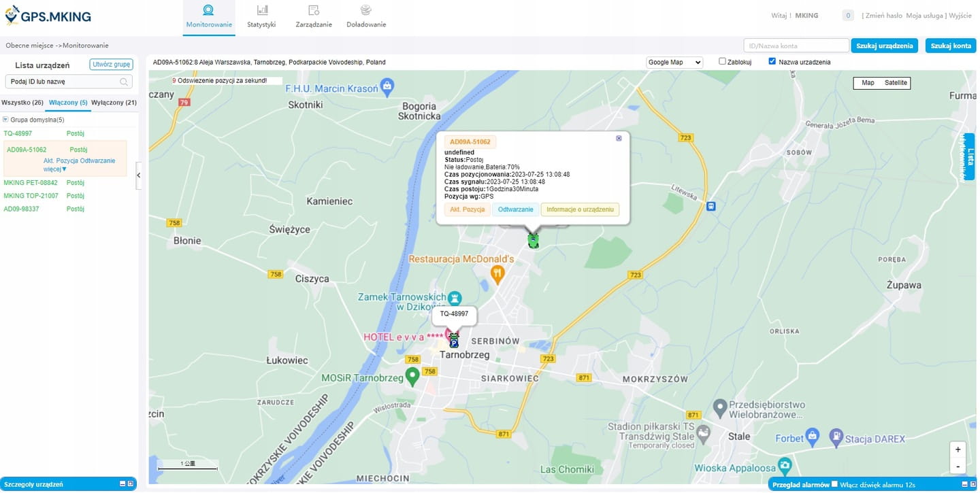Uncheck the Nazwa urządzenia checkbox

pyautogui.click(x=772, y=61)
